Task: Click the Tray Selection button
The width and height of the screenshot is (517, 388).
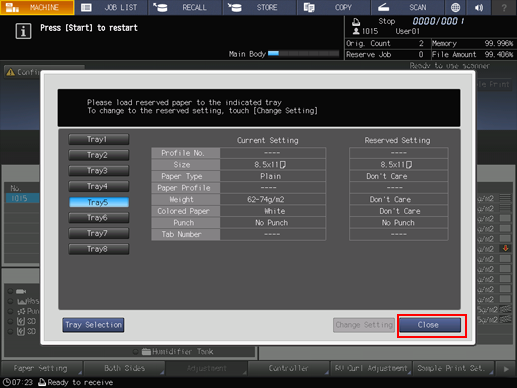Action: (x=93, y=325)
